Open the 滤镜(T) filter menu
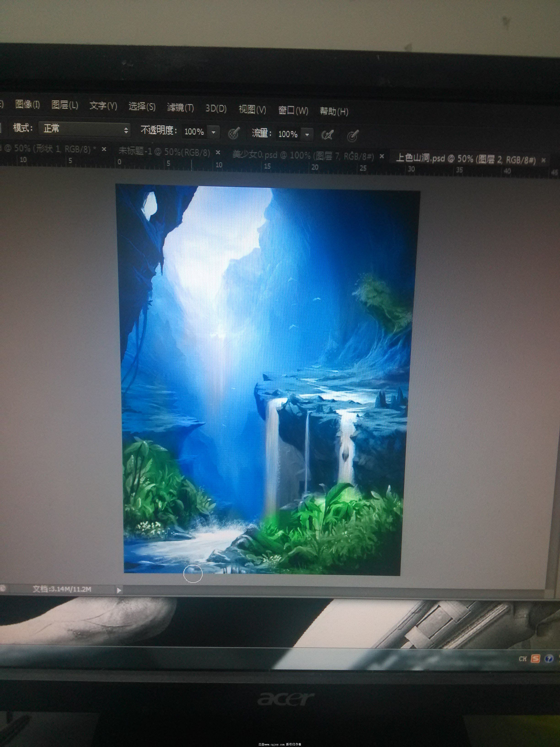 [180, 107]
